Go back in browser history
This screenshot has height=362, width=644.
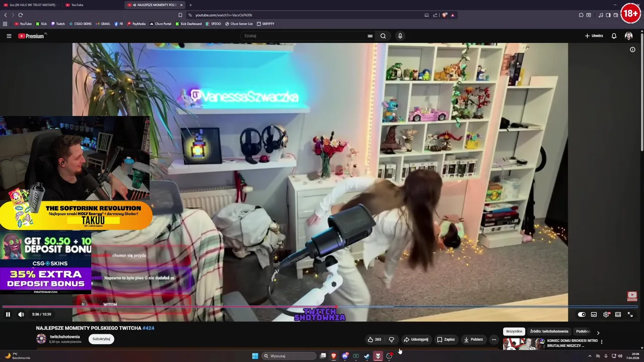(5, 15)
